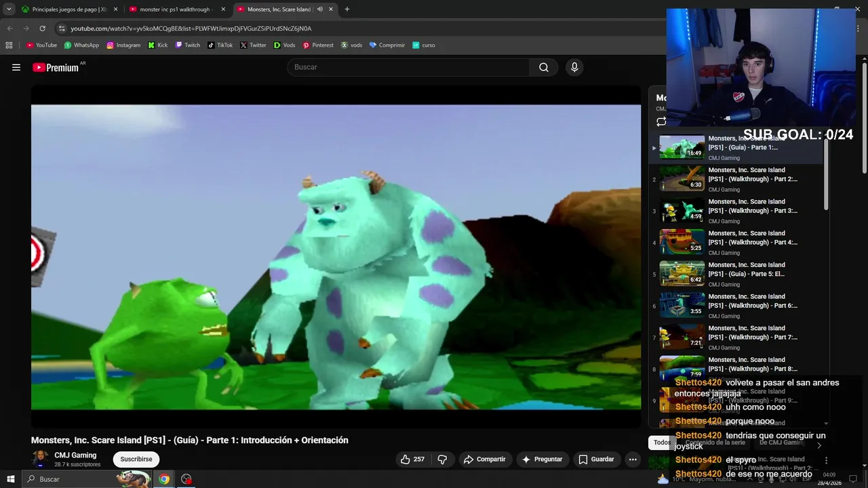The width and height of the screenshot is (868, 488).
Task: Open playlist title Guía - Parte 5
Action: click(746, 269)
